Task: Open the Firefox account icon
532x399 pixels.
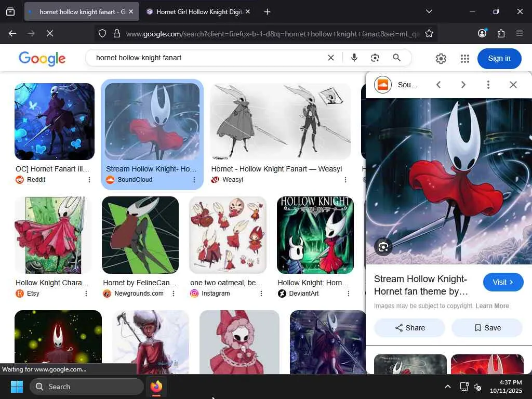Action: pos(482,33)
